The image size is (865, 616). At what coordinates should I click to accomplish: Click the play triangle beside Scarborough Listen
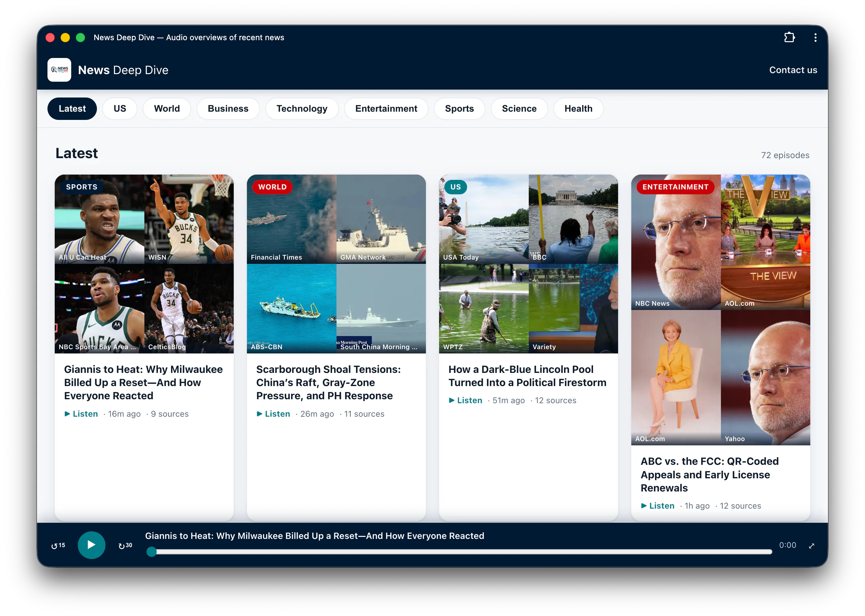coord(259,414)
